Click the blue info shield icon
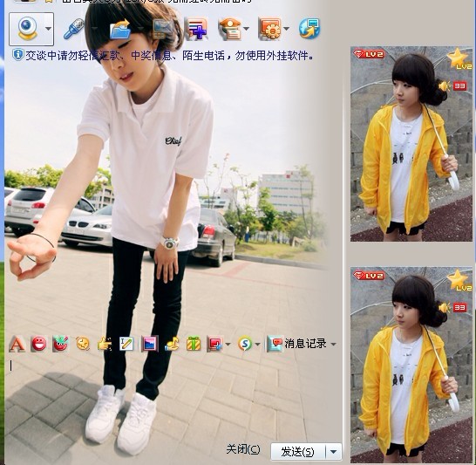 coord(17,55)
